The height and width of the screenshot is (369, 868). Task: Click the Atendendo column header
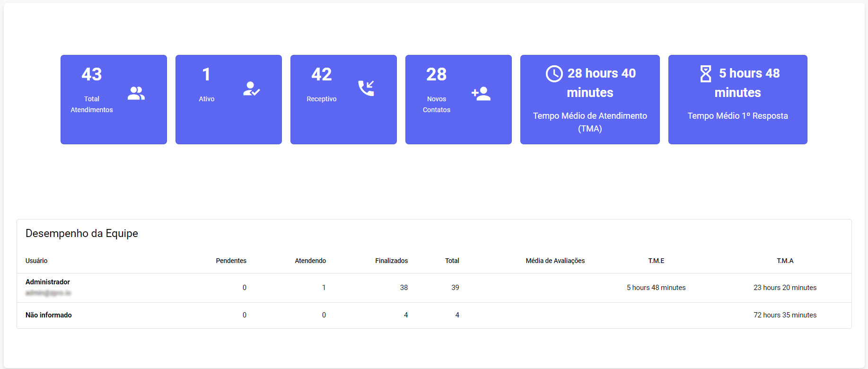point(310,261)
